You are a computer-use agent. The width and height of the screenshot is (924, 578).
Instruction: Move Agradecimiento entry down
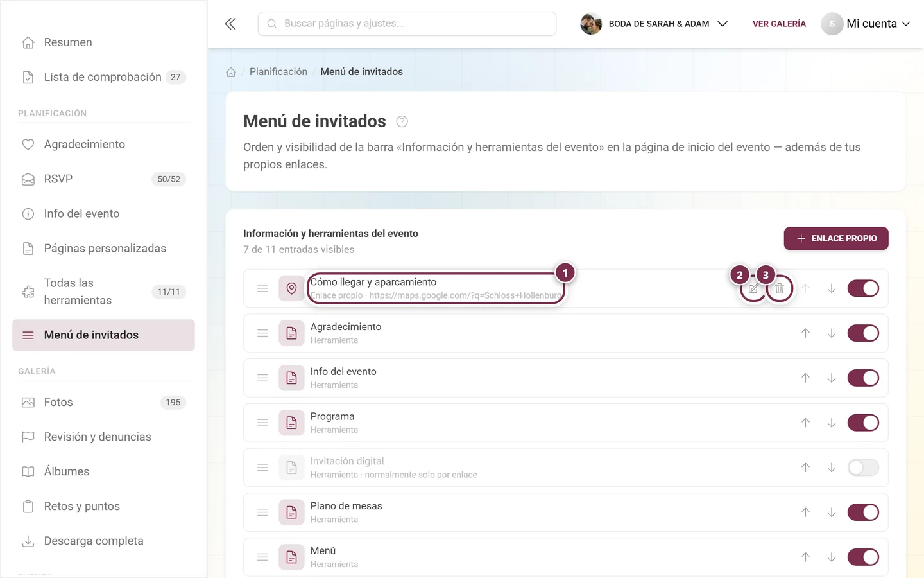click(x=832, y=333)
